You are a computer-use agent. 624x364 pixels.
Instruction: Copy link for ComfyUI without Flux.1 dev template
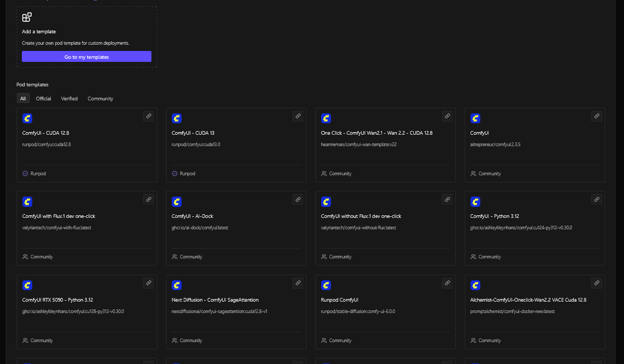pyautogui.click(x=447, y=200)
